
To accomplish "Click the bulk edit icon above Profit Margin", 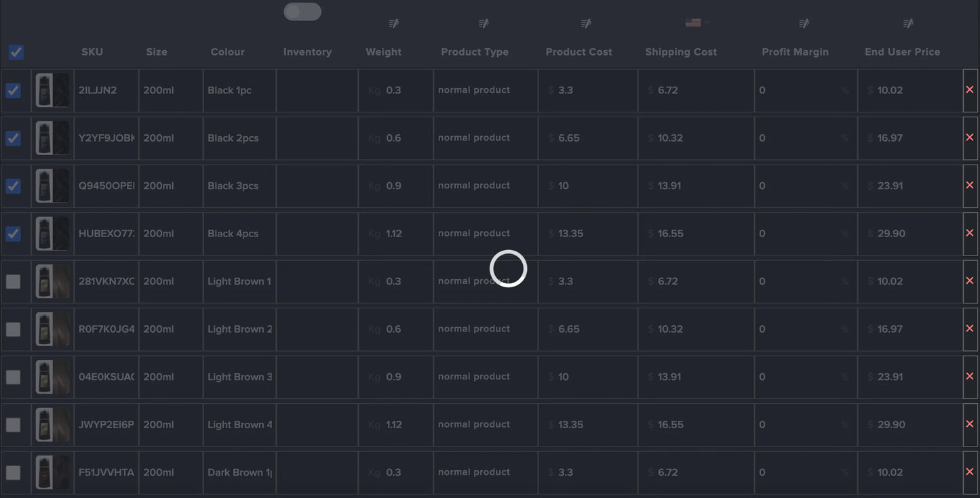I will [804, 24].
